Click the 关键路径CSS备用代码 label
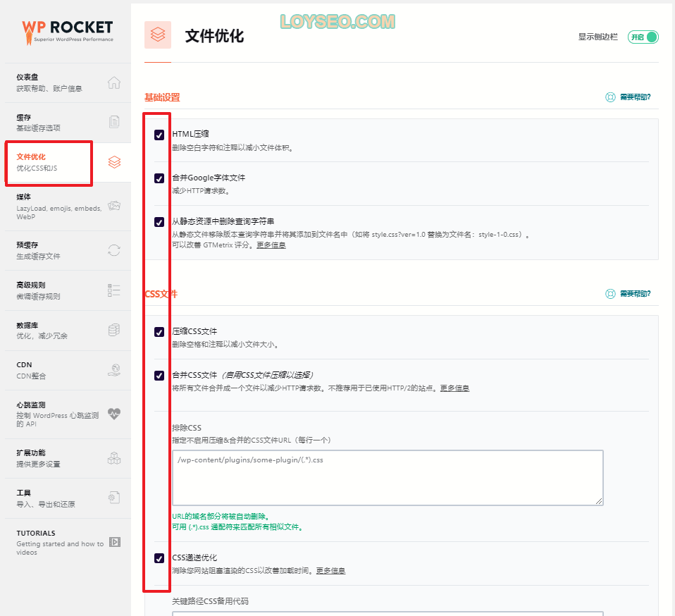 click(x=210, y=601)
